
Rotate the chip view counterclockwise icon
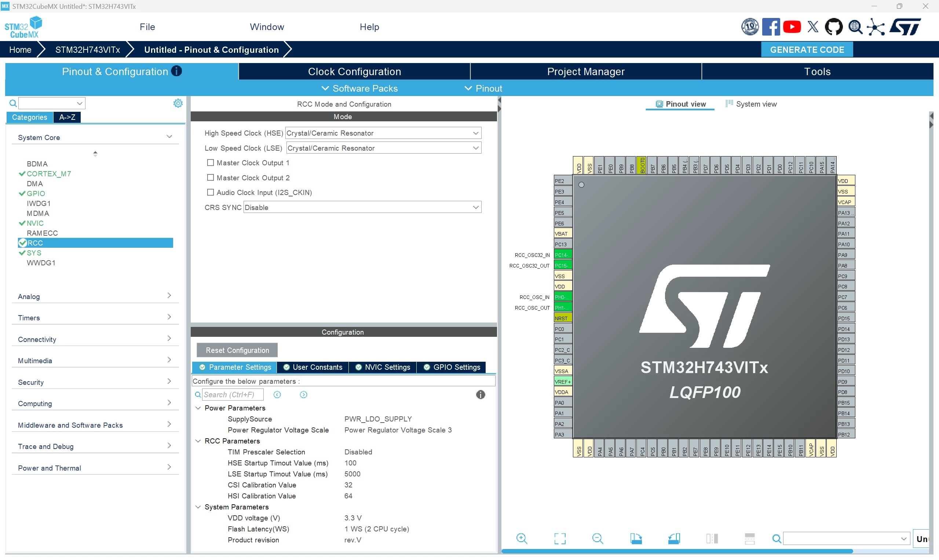[674, 538]
